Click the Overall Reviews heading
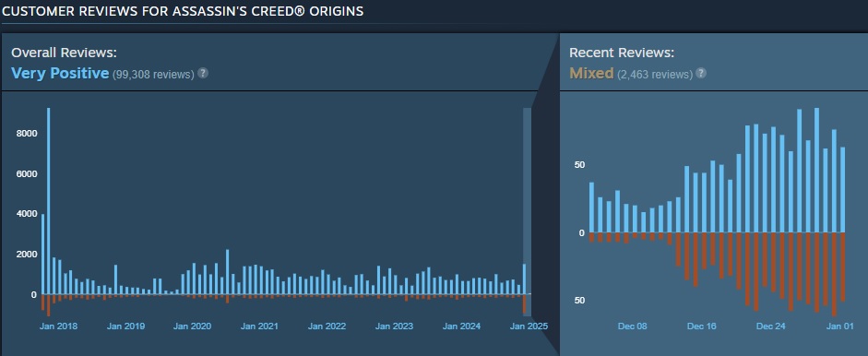The width and height of the screenshot is (868, 356). coord(64,53)
